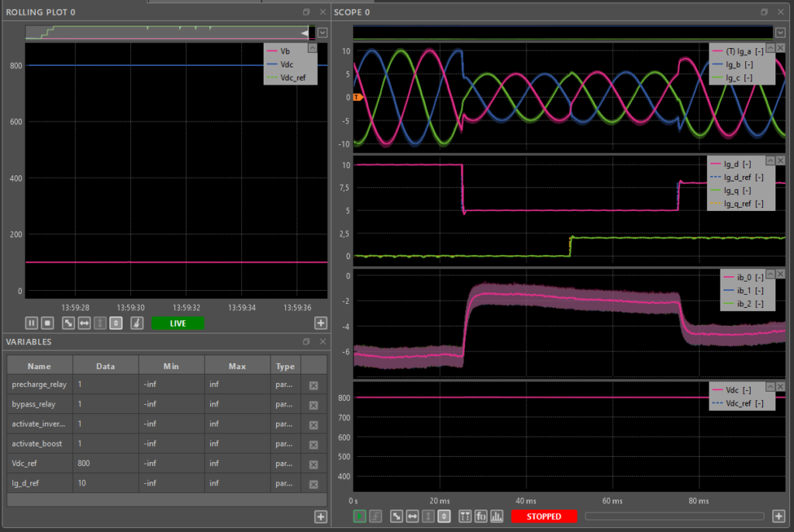The height and width of the screenshot is (532, 794).
Task: Expand rolling plot overview dropdown arrow
Action: pyautogui.click(x=322, y=33)
